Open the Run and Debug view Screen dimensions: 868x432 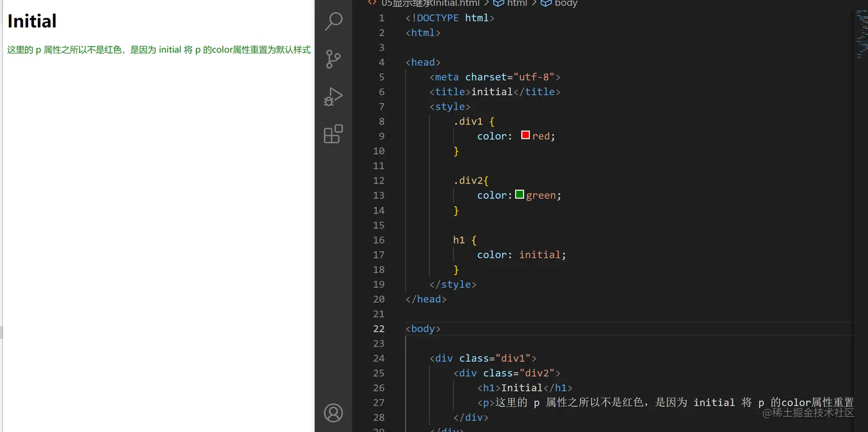pos(333,97)
